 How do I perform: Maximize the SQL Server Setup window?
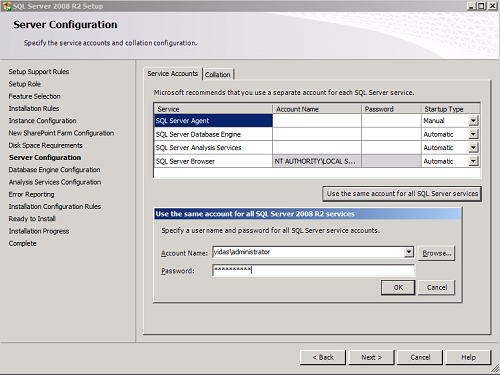coord(481,6)
